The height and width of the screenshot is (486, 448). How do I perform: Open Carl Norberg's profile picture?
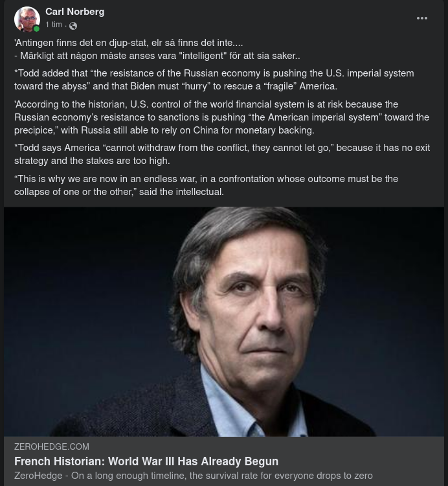[x=27, y=19]
